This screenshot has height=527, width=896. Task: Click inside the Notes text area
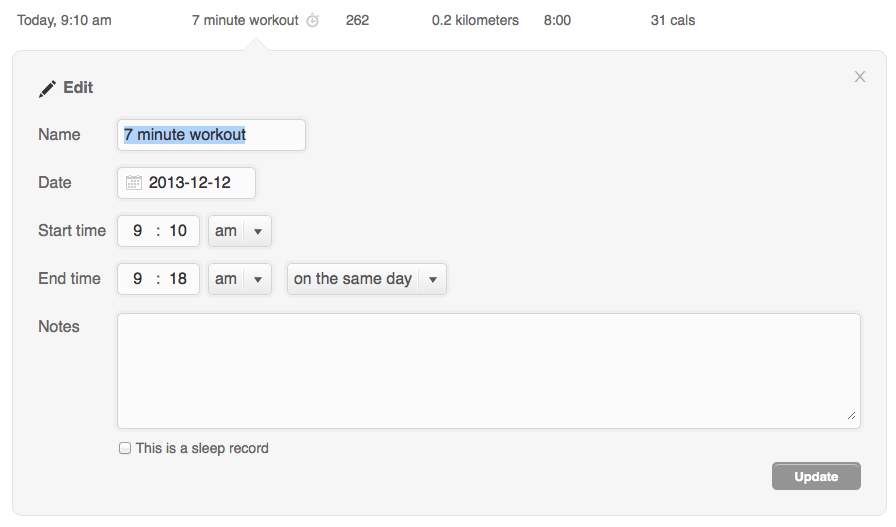(x=489, y=370)
